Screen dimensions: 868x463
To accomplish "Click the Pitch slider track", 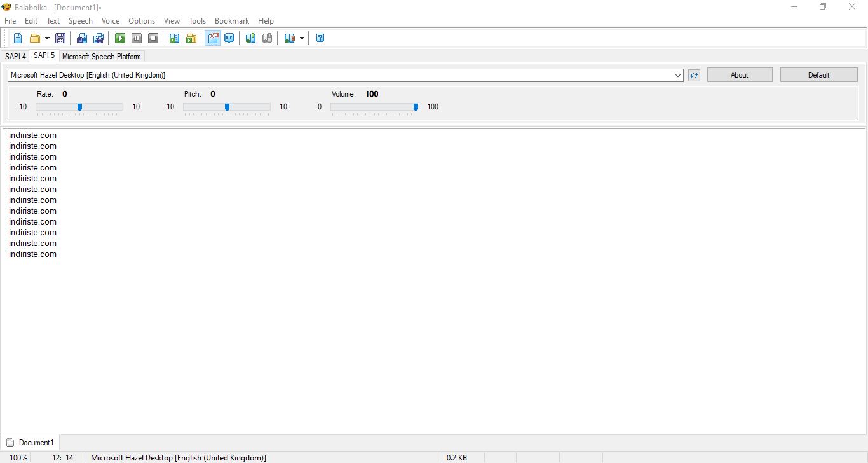I will (227, 107).
